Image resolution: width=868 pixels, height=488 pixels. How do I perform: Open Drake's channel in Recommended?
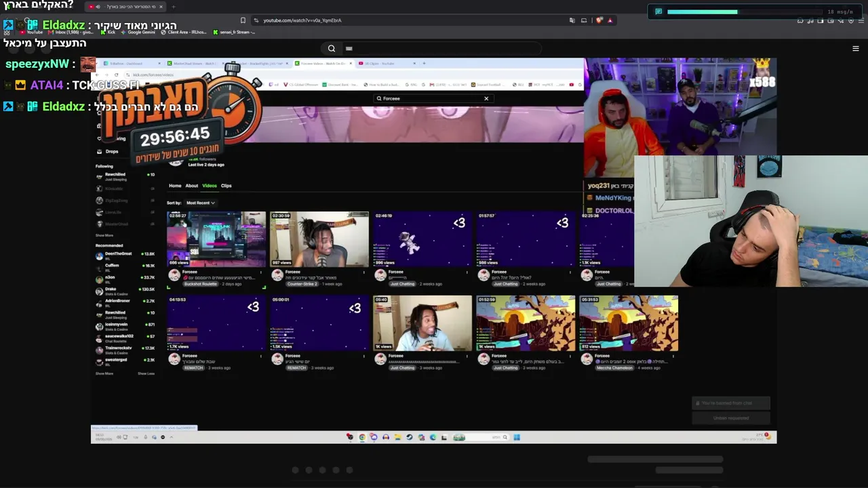point(125,291)
